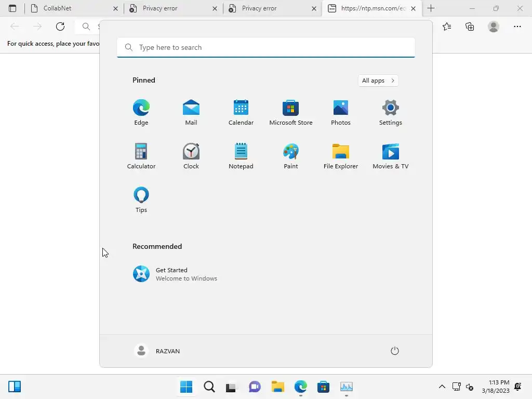Close the ntp.msn.com tab
532x399 pixels.
point(413,8)
